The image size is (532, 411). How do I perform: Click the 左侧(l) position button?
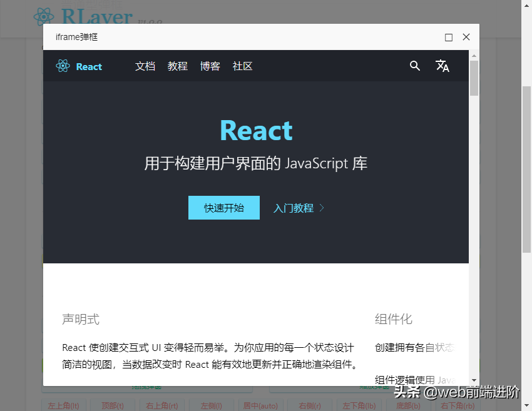(x=210, y=405)
